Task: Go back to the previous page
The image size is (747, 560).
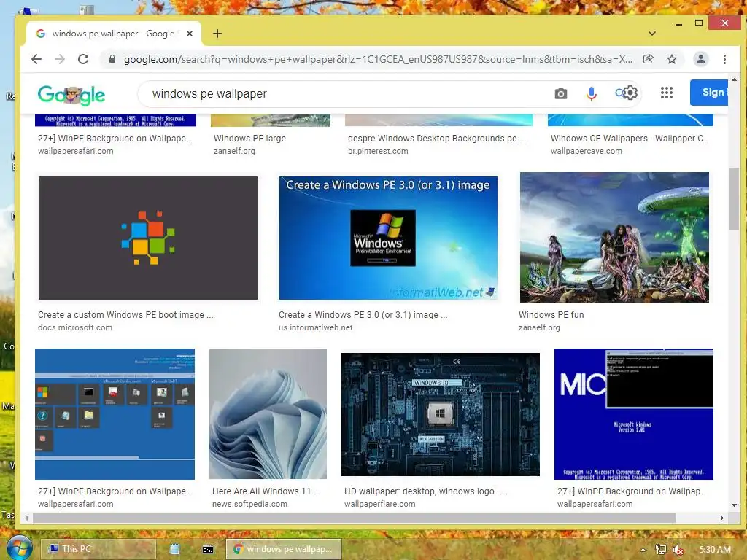Action: (36, 59)
